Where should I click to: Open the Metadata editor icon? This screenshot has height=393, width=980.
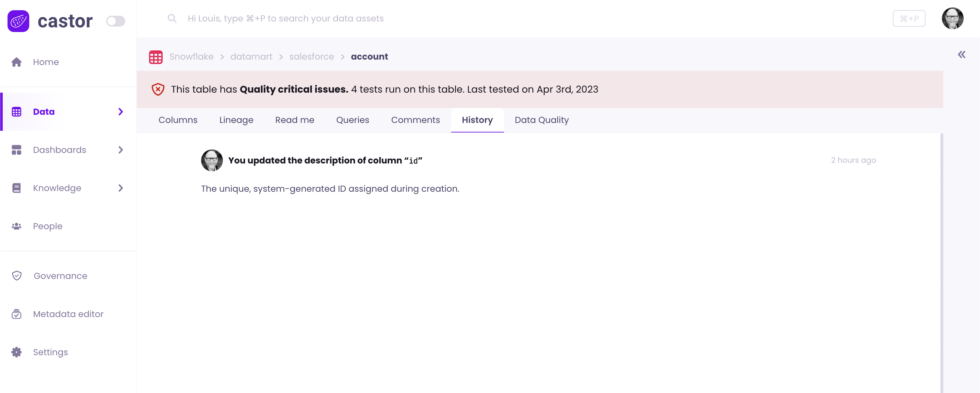click(16, 314)
